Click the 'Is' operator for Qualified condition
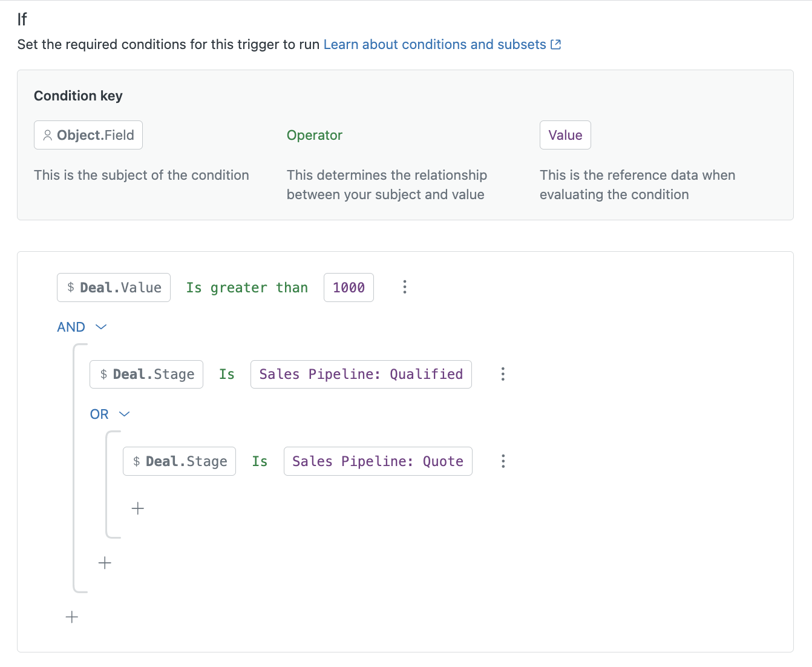This screenshot has width=812, height=667. [x=227, y=374]
